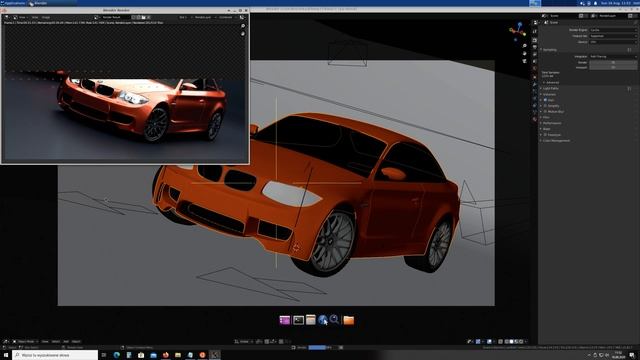Viewport: 640px width, 360px height.
Task: Expand the Volumes panel
Action: click(x=548, y=94)
